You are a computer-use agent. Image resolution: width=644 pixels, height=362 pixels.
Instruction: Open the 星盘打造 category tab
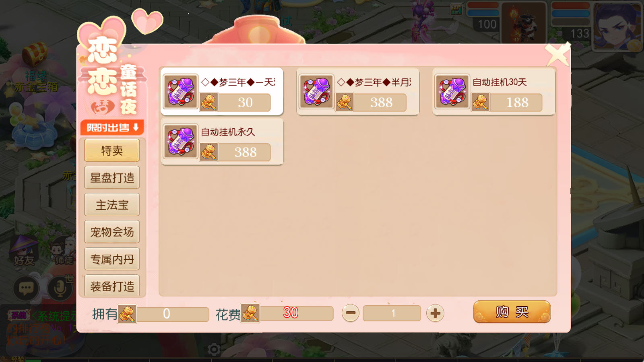112,177
